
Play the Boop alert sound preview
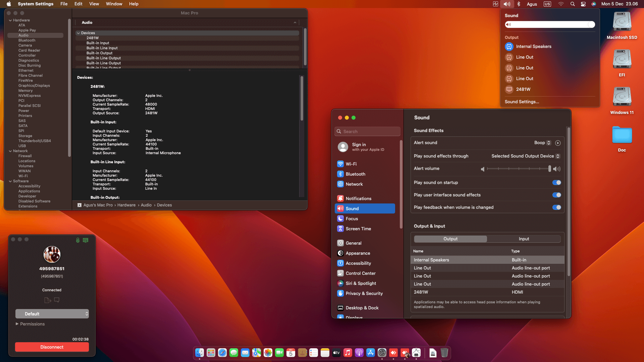pyautogui.click(x=558, y=143)
